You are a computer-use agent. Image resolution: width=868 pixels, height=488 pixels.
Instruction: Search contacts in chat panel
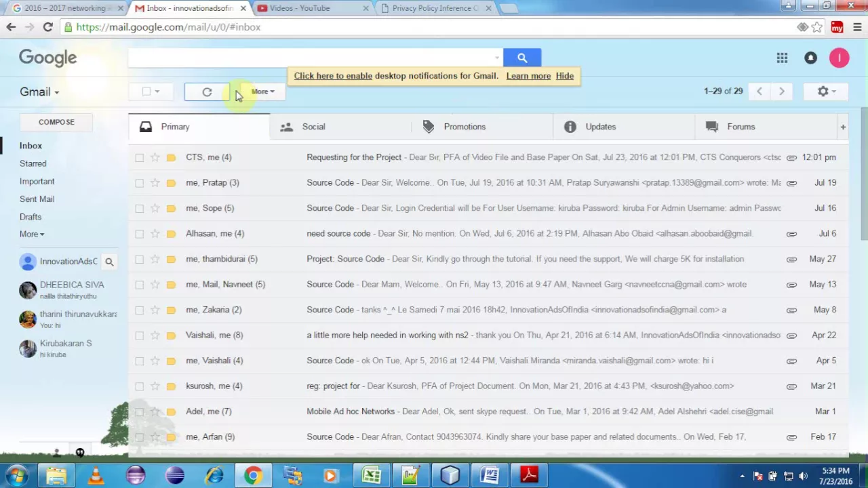[109, 262]
